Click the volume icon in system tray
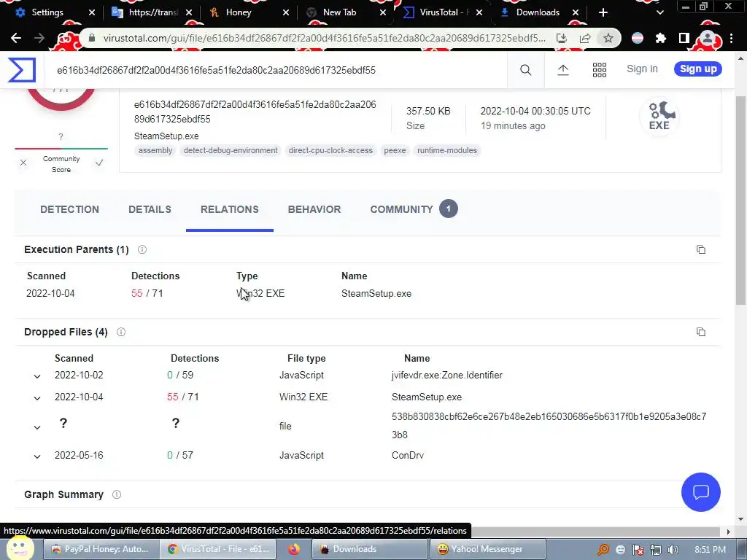Screen dimensions: 747x560 click(673, 550)
